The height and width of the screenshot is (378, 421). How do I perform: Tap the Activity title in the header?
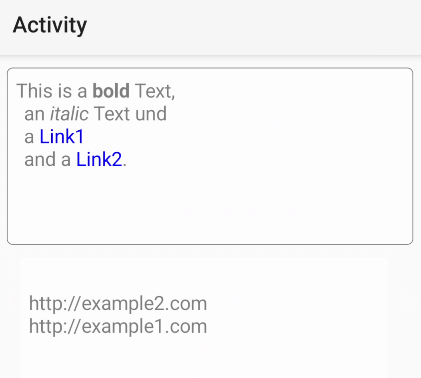click(50, 25)
